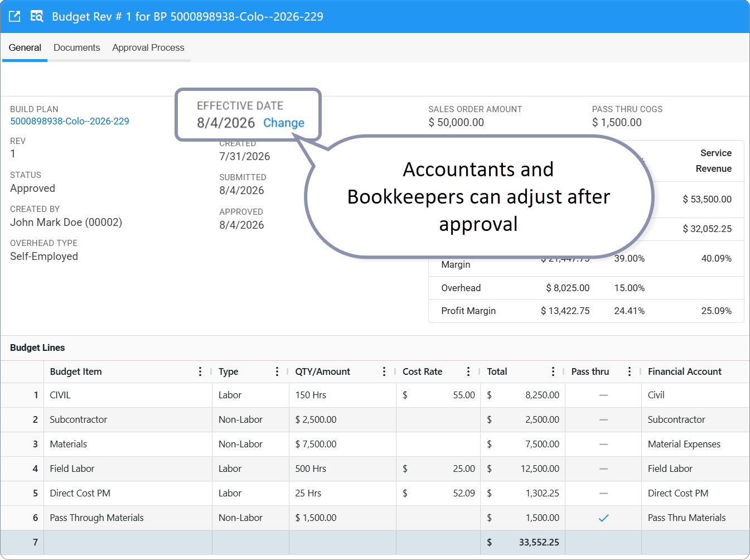This screenshot has width=750, height=560.
Task: Sort by QTY/Amount column header
Action: [x=323, y=371]
